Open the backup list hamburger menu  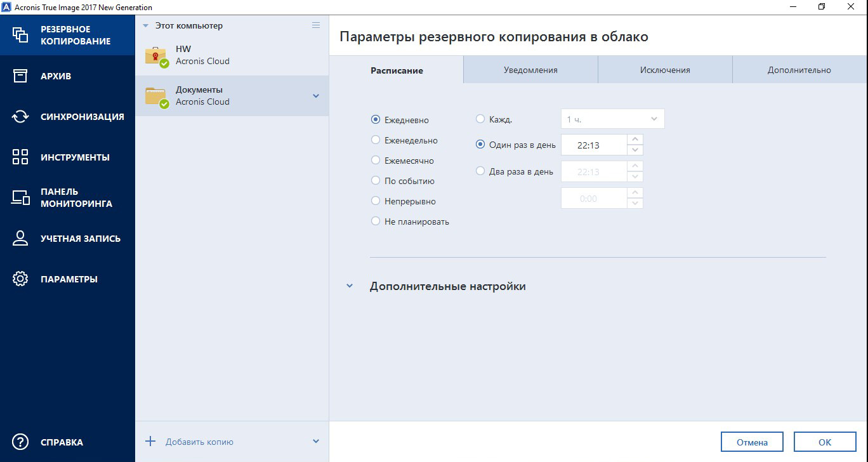pyautogui.click(x=316, y=25)
